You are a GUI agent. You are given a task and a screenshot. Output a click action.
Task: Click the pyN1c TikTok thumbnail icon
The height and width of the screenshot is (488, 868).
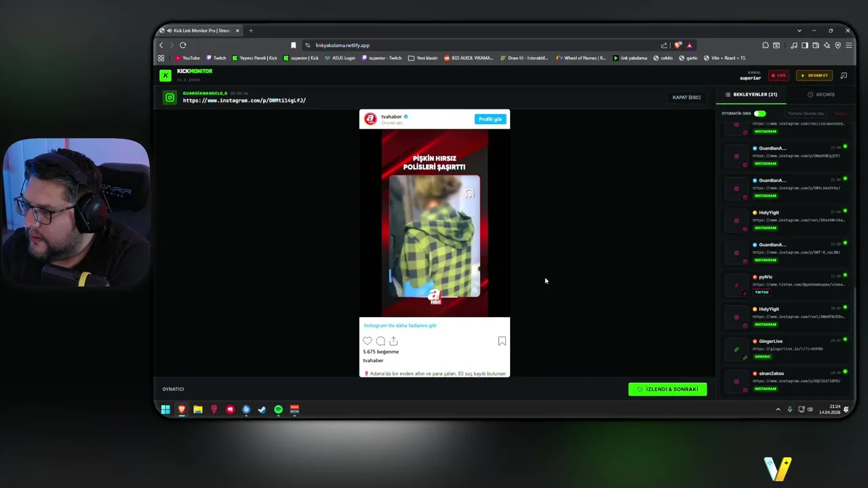736,285
